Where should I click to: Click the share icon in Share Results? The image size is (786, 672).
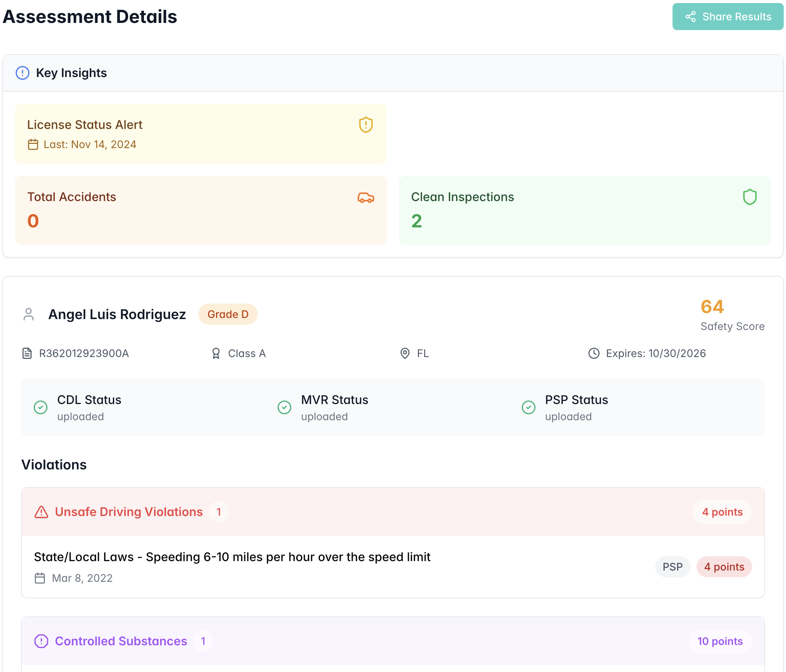(x=691, y=17)
